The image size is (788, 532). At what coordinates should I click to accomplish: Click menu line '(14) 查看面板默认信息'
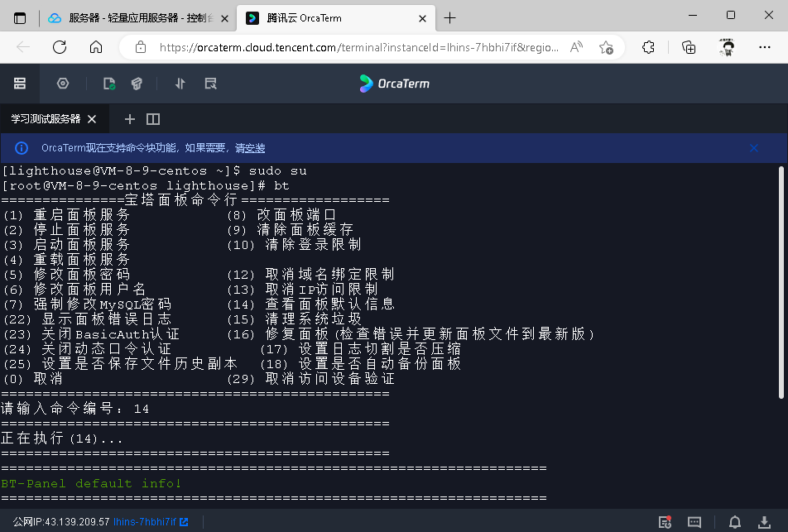pyautogui.click(x=310, y=304)
